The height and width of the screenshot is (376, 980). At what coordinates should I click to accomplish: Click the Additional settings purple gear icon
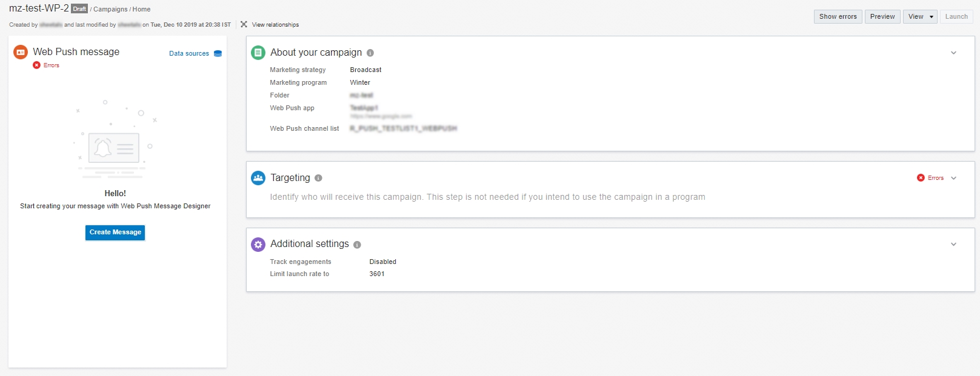258,244
